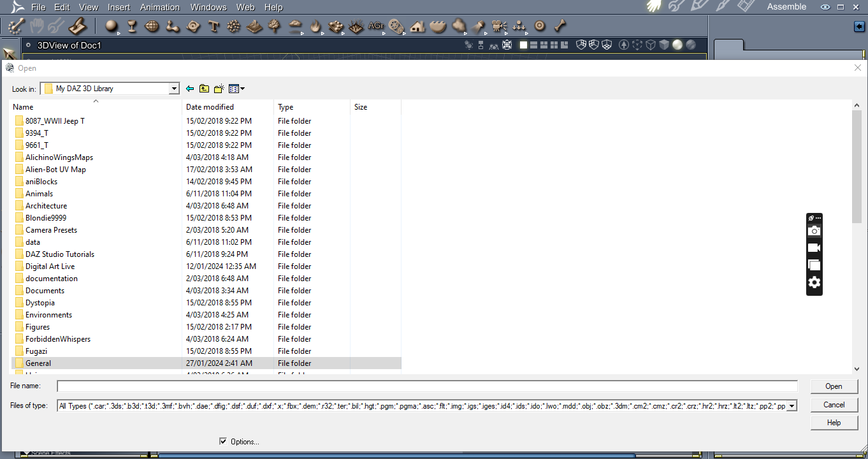Create a new folder in the Open dialog

pos(219,89)
